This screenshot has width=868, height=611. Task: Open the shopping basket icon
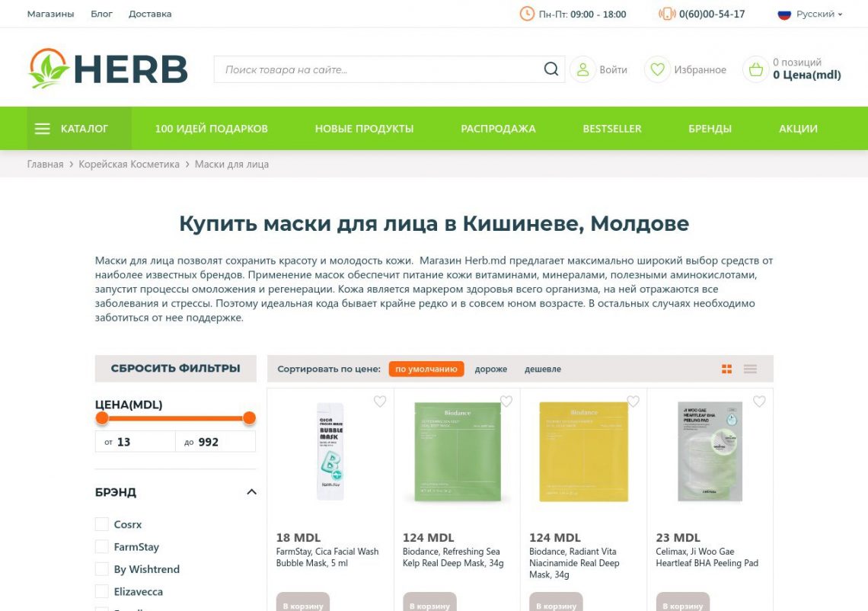[755, 69]
